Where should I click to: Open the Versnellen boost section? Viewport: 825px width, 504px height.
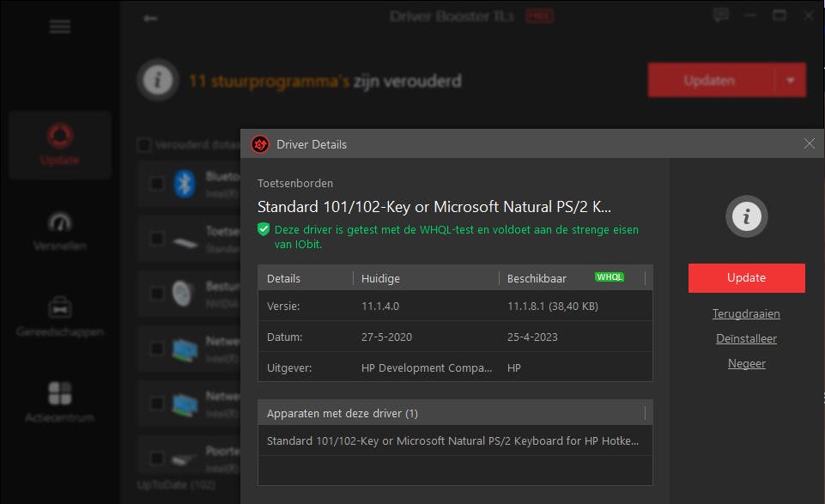60,232
